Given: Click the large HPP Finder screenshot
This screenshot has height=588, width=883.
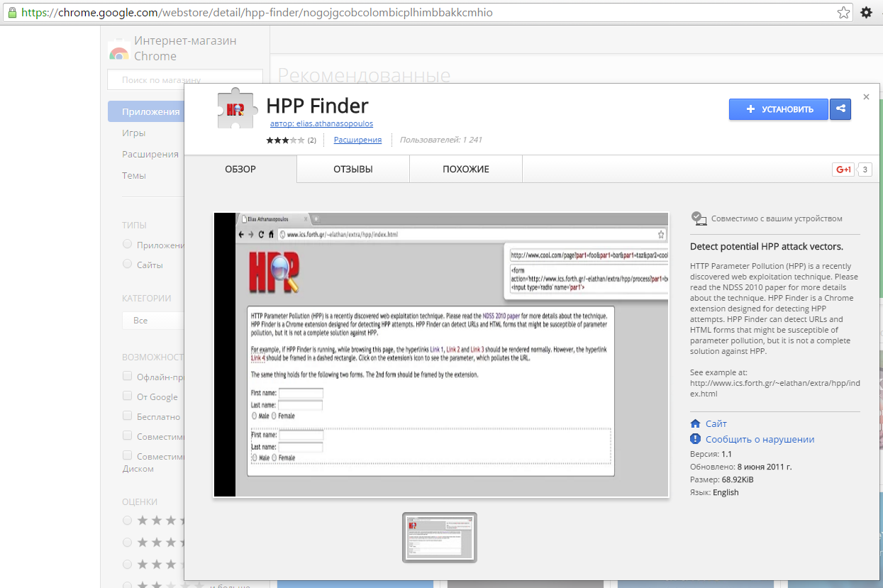Looking at the screenshot, I should pyautogui.click(x=441, y=355).
